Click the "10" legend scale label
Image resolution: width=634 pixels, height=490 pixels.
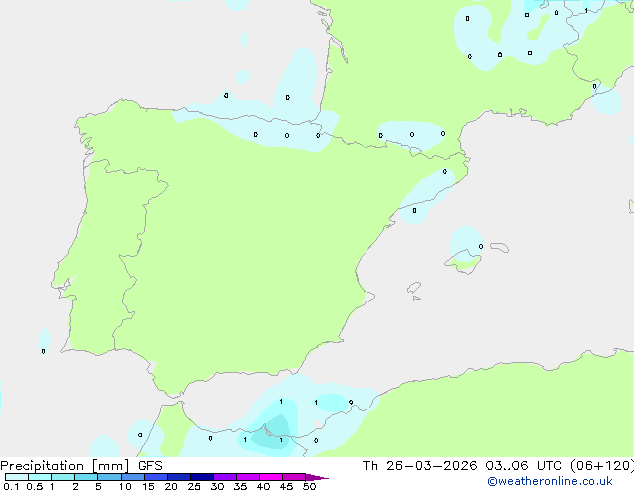click(125, 486)
